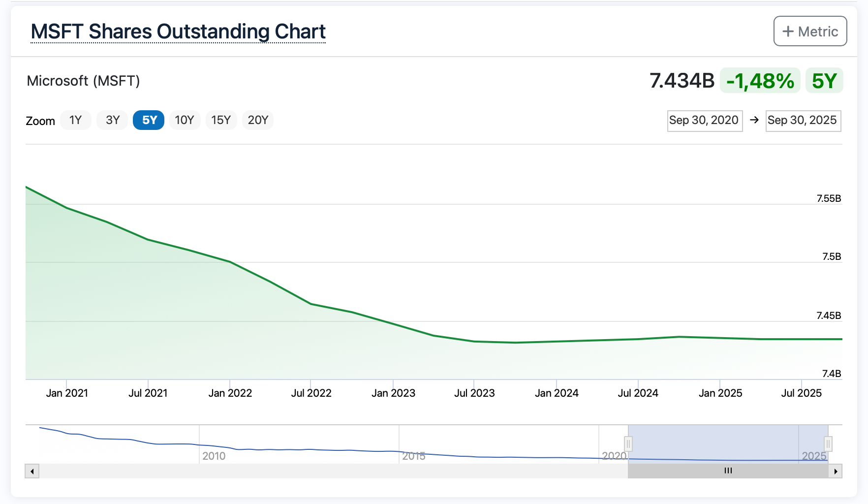Open the Sep 30, 2025 end date field
The image size is (868, 504).
coord(803,121)
